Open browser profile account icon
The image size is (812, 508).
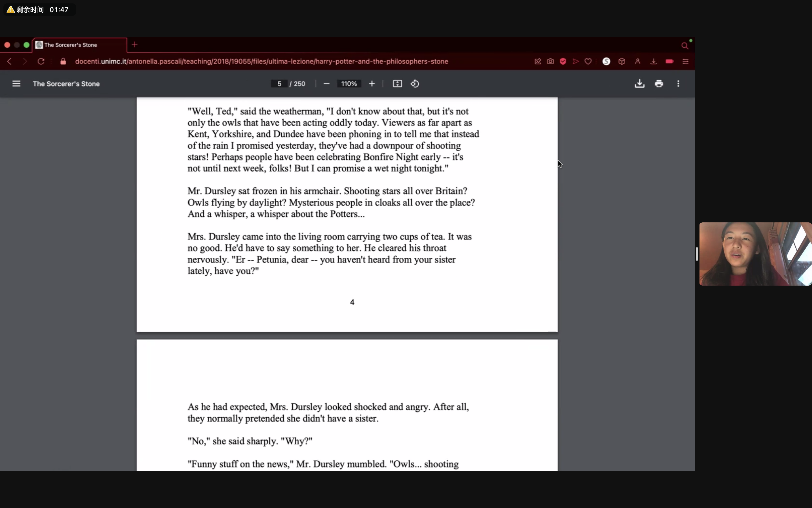click(637, 62)
